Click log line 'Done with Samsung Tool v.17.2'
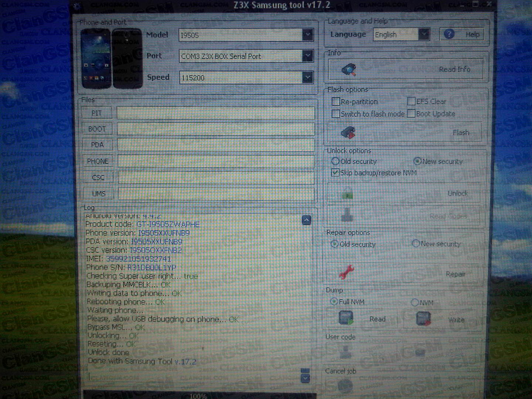Viewport: 532px width, 399px height. pyautogui.click(x=142, y=361)
